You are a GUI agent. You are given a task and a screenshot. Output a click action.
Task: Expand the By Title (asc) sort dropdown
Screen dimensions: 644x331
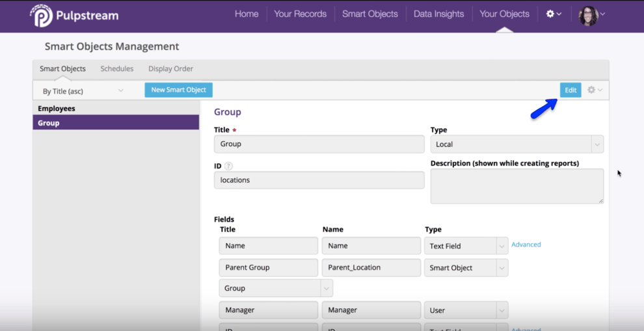(83, 91)
